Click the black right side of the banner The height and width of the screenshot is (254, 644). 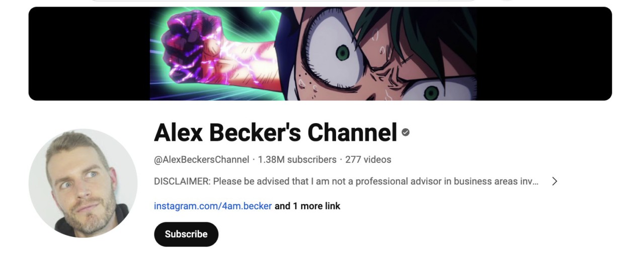[x=544, y=53]
